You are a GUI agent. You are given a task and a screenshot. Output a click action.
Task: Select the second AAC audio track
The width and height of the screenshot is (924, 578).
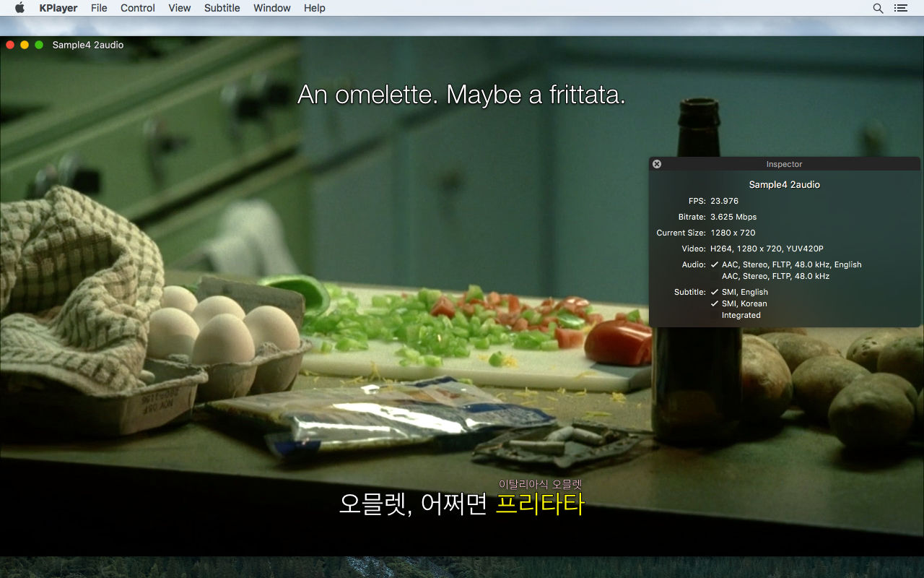pyautogui.click(x=775, y=276)
